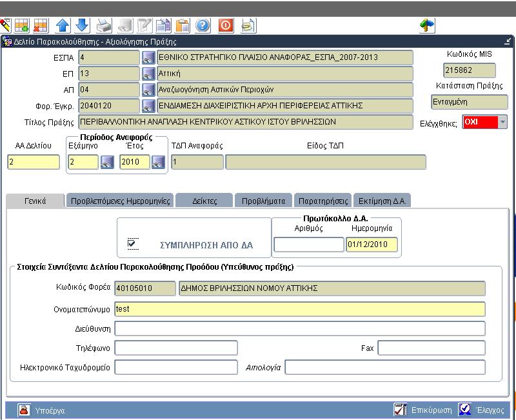Click the Φορ. Έγκρ. code field 2040120
This screenshot has height=420, width=516.
pyautogui.click(x=109, y=106)
